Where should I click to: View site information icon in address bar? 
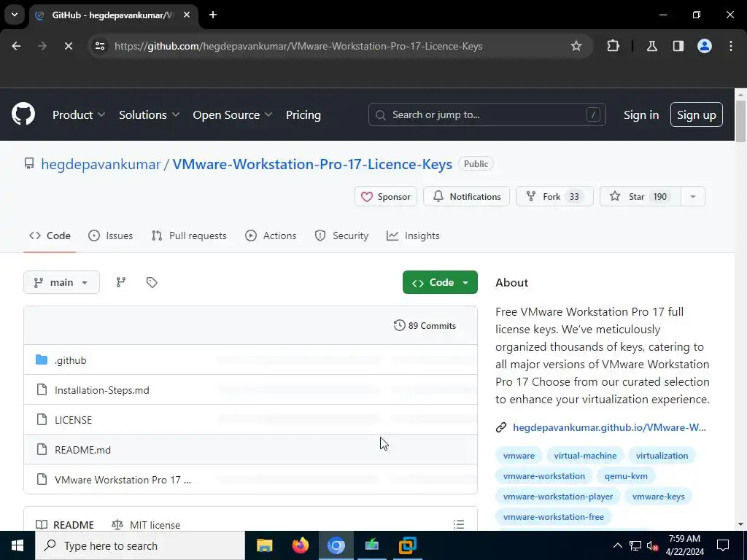[x=100, y=46]
